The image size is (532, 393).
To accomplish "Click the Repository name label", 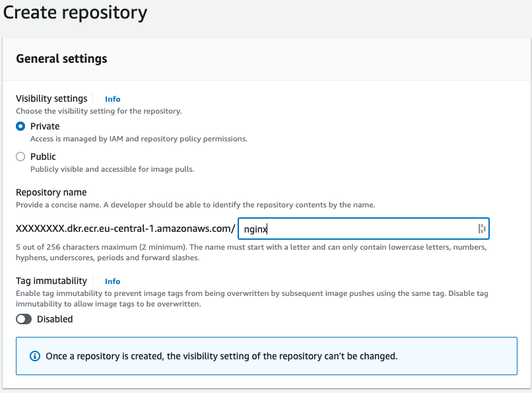I will pos(52,192).
